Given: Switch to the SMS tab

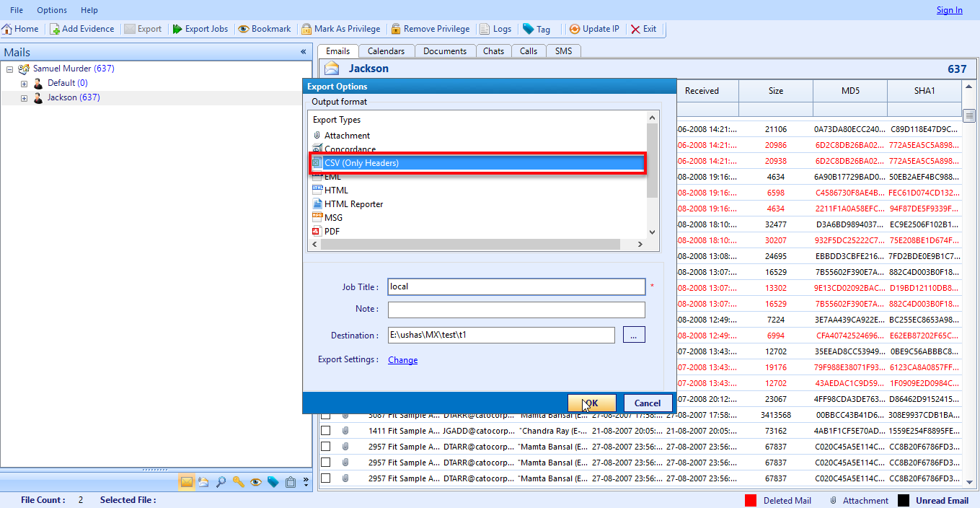Looking at the screenshot, I should pos(564,51).
